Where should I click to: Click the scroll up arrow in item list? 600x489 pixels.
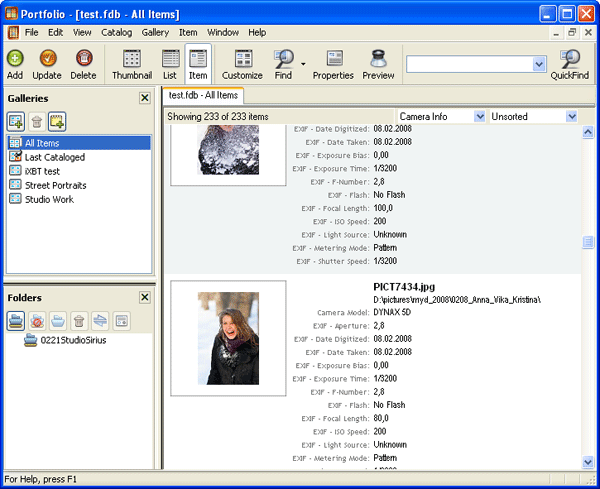[x=588, y=132]
